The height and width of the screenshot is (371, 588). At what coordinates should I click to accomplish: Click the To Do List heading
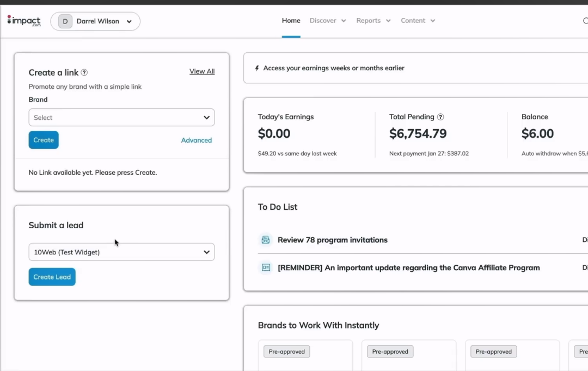tap(278, 207)
